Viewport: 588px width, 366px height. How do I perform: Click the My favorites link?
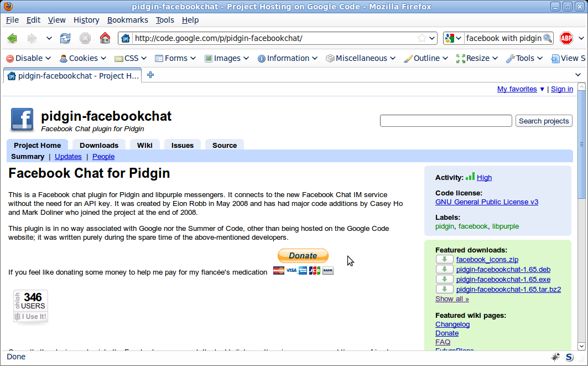point(517,89)
